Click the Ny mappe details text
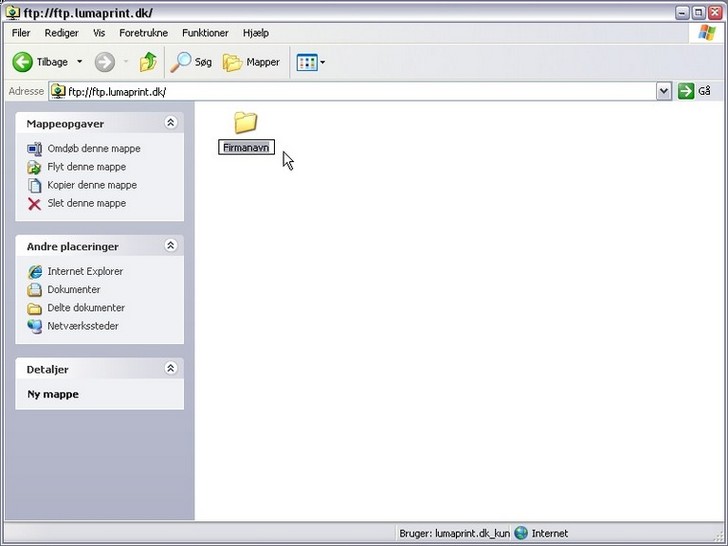The height and width of the screenshot is (546, 728). click(53, 394)
